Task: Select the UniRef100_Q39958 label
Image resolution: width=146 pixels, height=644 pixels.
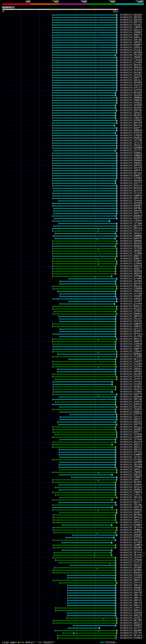Action: [x=131, y=289]
